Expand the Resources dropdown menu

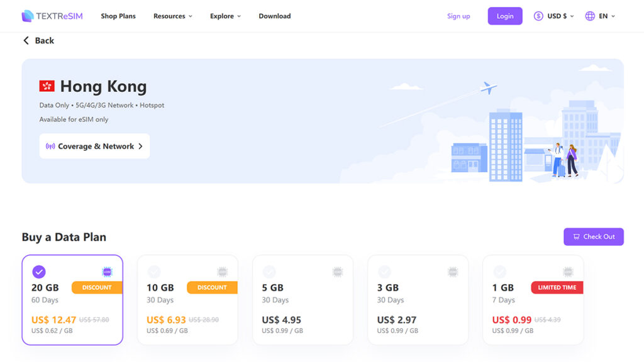pos(173,16)
